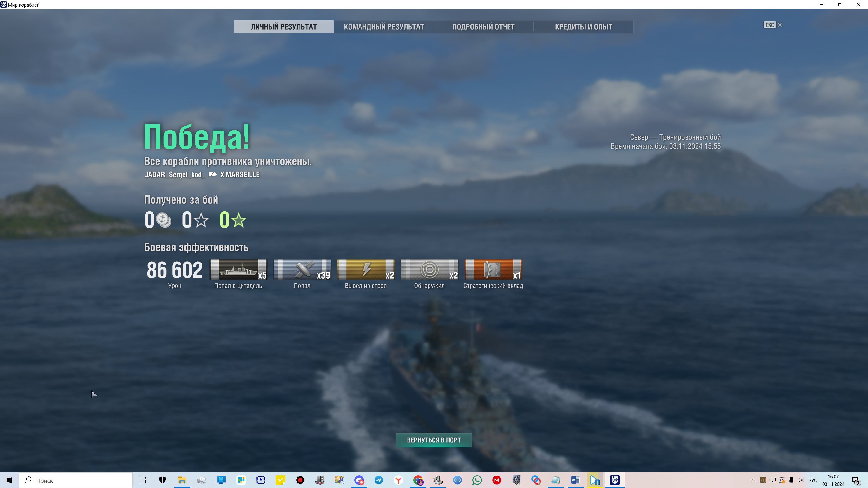Screen dimensions: 868x488
Task: Open Task View from the taskbar
Action: [143, 480]
